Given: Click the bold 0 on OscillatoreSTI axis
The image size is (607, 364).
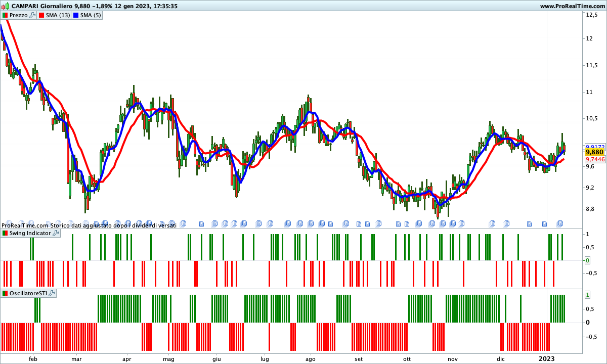Looking at the screenshot, I should click(x=587, y=322).
